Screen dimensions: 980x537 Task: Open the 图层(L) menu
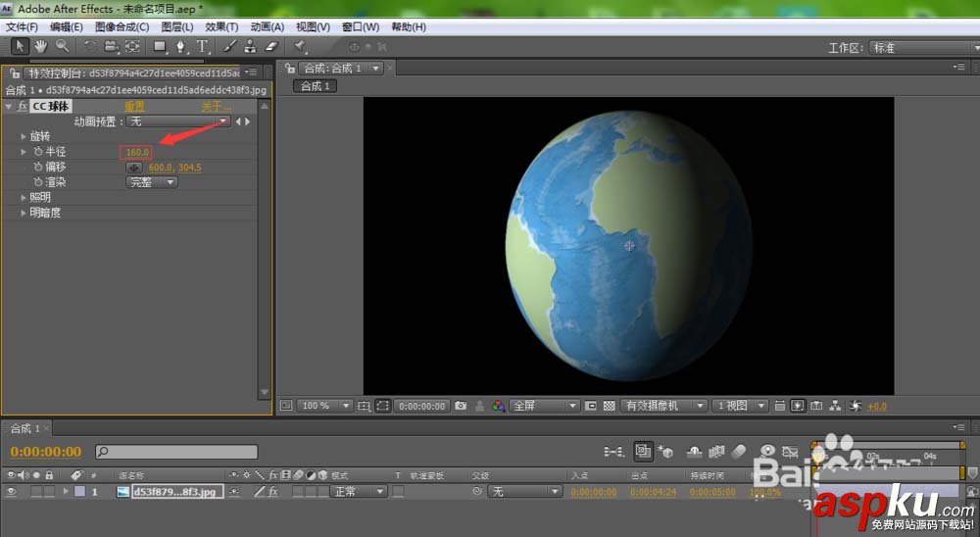[177, 26]
